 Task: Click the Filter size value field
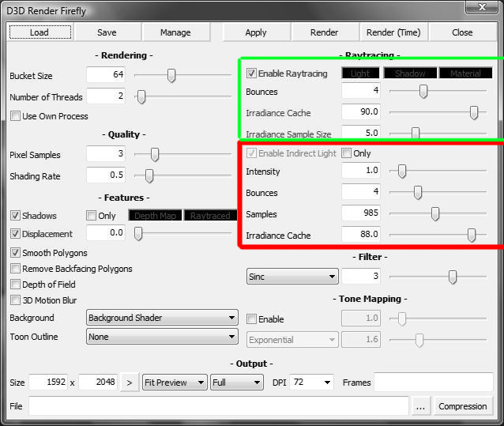pyautogui.click(x=361, y=276)
